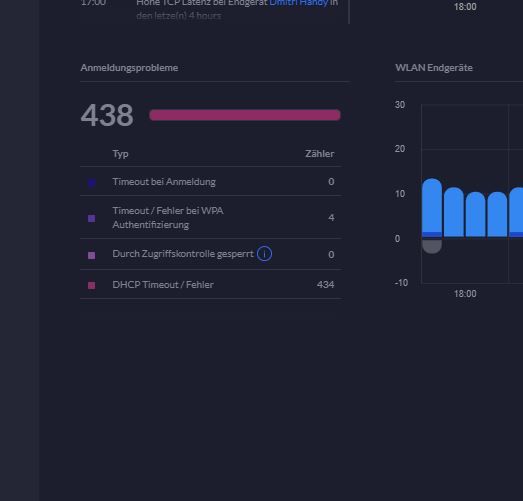
Task: Click the Zähler column header
Action: 320,154
